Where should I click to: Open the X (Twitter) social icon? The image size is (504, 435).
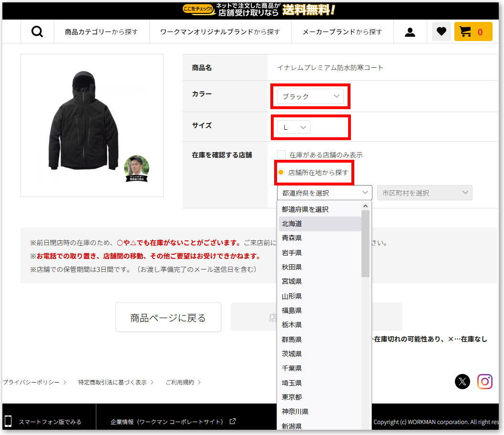tap(462, 382)
